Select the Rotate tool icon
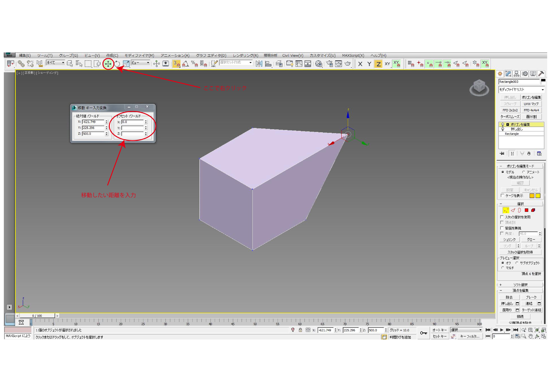This screenshot has width=551, height=392. pyautogui.click(x=117, y=64)
